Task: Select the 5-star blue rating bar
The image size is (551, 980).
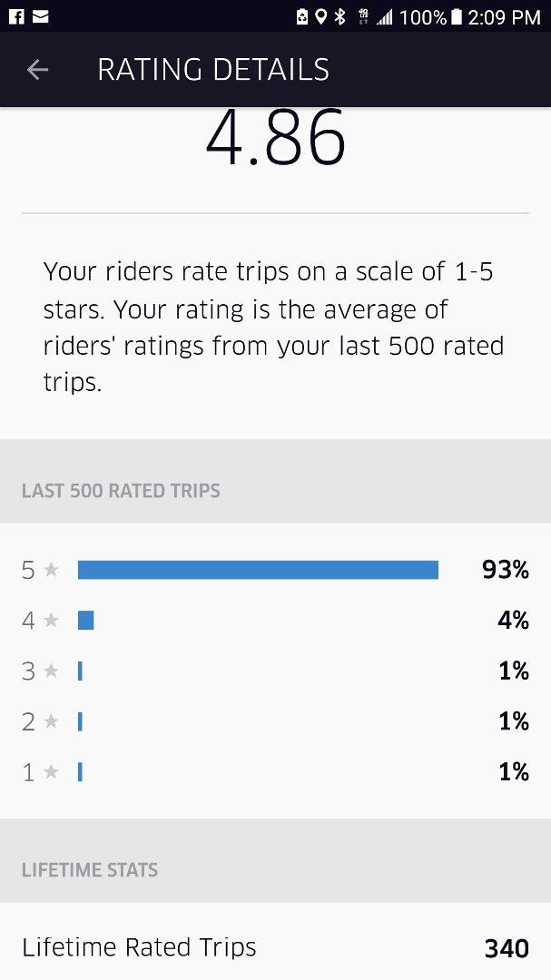Action: tap(258, 570)
